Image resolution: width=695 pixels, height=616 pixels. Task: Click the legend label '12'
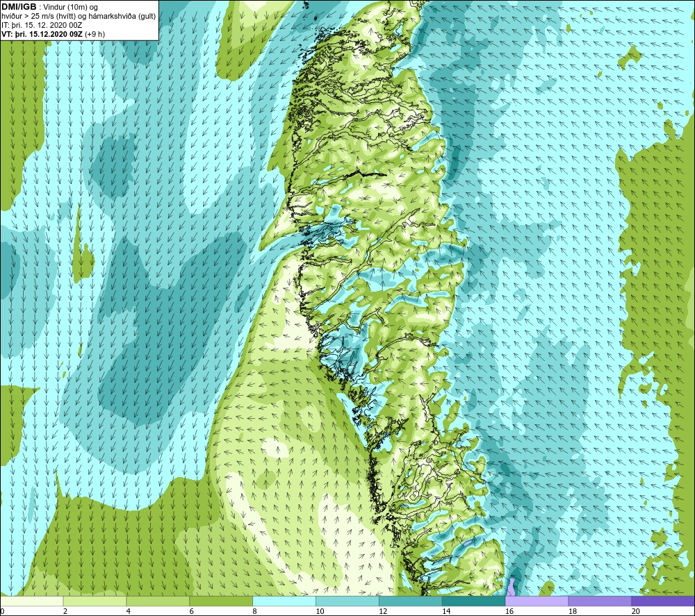coord(383,611)
